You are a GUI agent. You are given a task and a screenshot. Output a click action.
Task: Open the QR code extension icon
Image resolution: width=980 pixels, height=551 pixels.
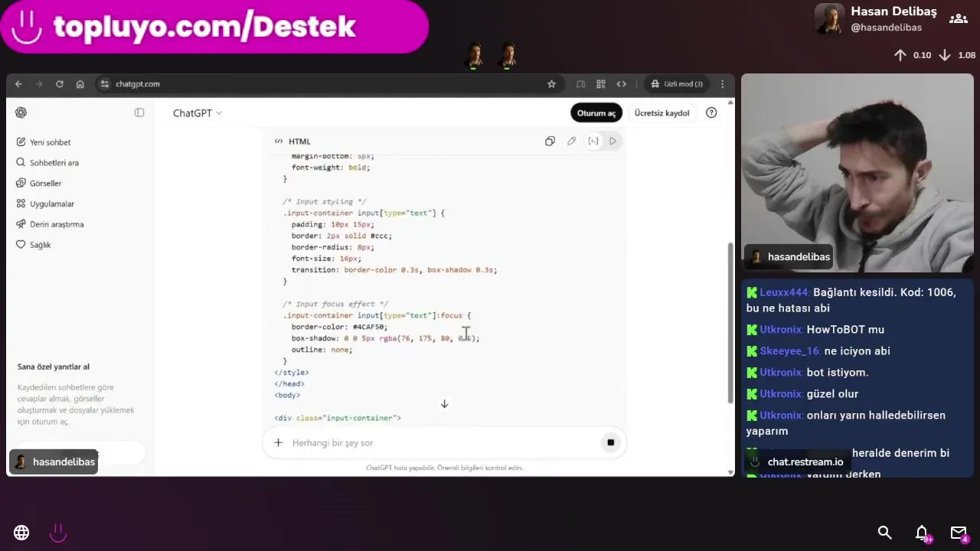601,84
